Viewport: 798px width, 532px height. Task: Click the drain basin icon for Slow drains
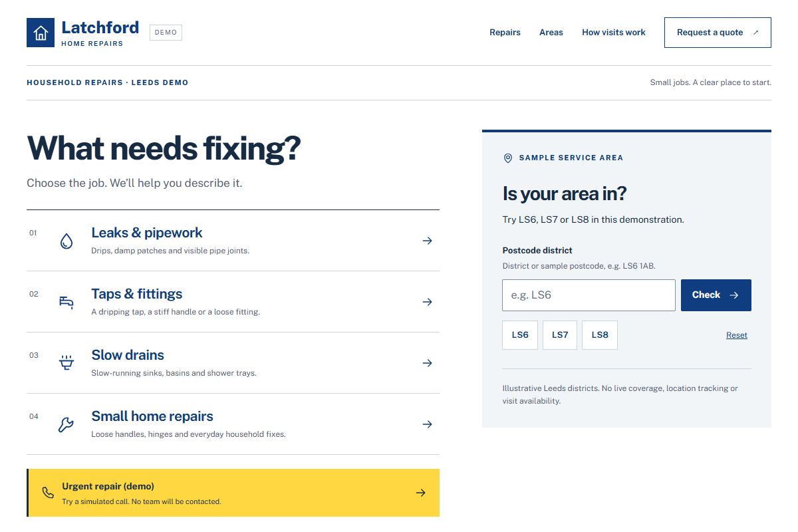click(x=66, y=363)
